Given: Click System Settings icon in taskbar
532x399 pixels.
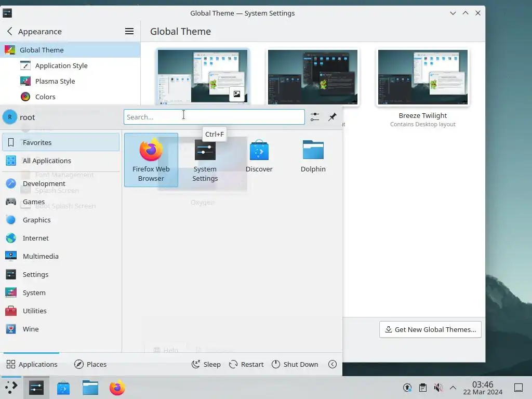Looking at the screenshot, I should click(x=36, y=388).
